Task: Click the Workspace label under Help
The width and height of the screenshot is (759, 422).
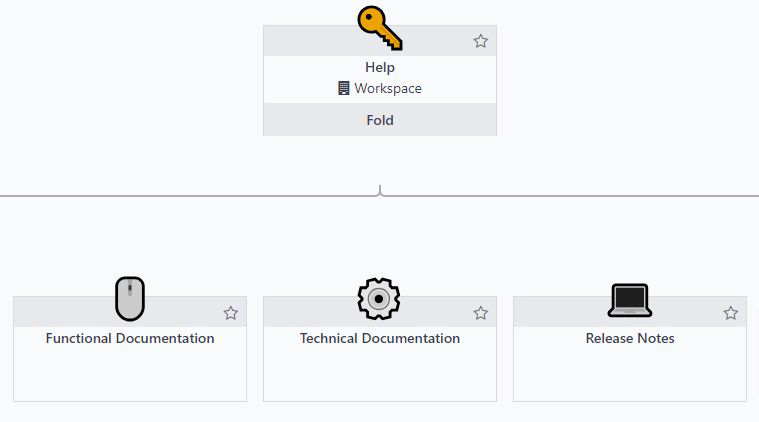Action: click(388, 88)
